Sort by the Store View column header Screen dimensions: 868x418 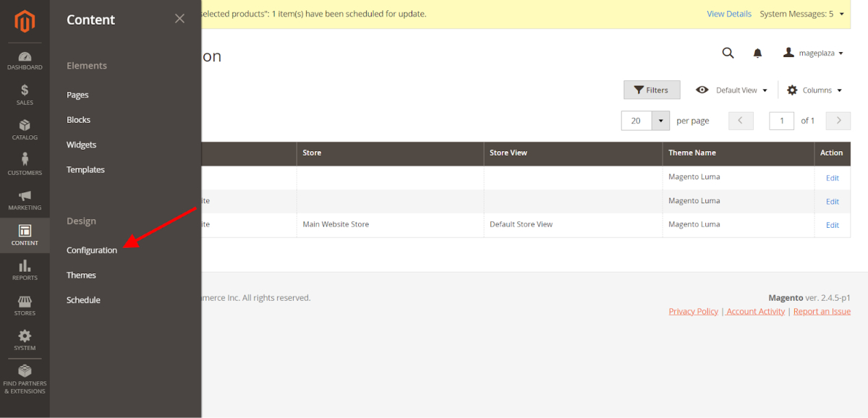coord(573,153)
